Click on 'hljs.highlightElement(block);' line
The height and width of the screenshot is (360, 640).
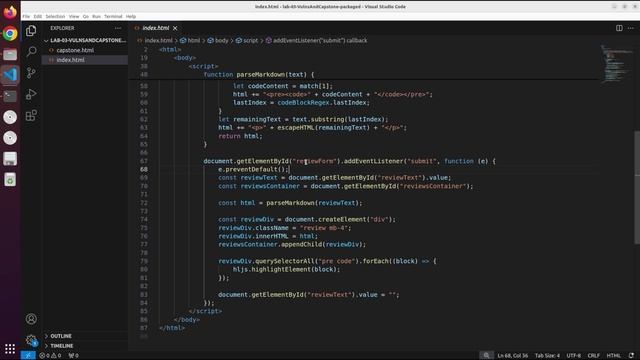tap(287, 269)
